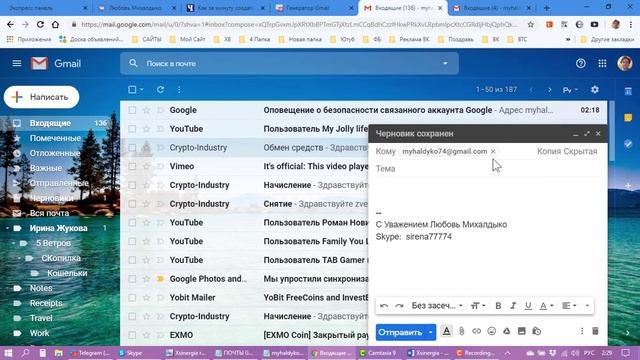The height and width of the screenshot is (360, 640).
Task: Toggle confidential mode lock-clock icon
Action: click(536, 331)
